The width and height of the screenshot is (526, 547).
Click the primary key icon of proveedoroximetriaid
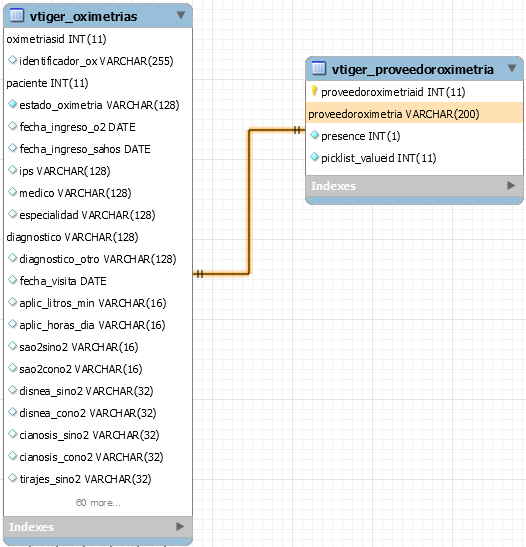click(314, 91)
